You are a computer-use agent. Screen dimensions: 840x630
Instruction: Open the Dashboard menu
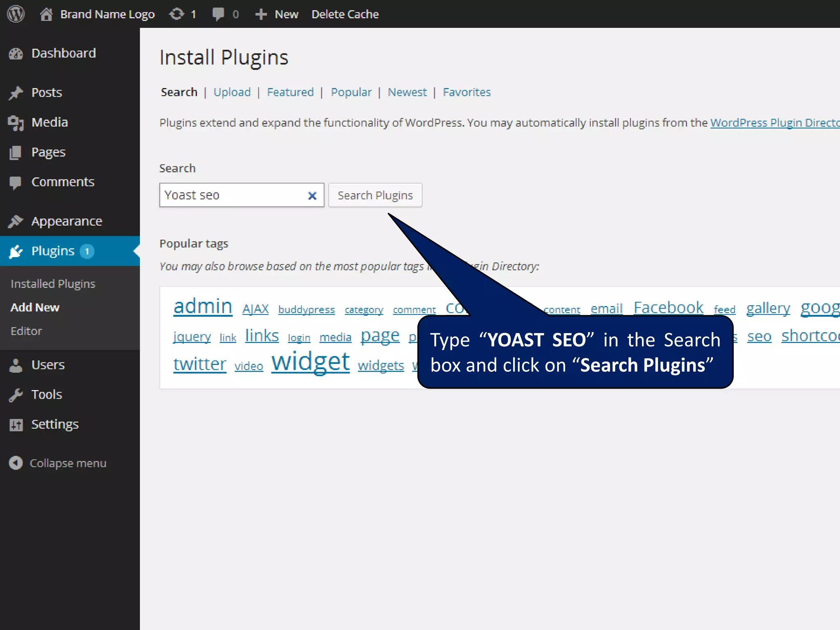[64, 53]
